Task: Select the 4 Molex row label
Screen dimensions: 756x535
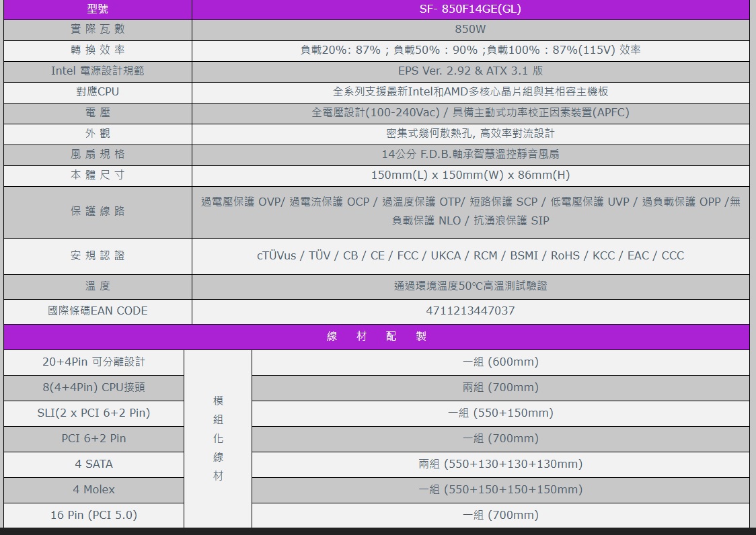Action: point(93,490)
